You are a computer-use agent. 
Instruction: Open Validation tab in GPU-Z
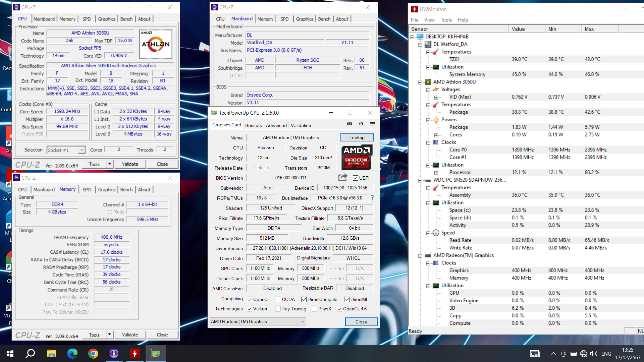pos(301,125)
